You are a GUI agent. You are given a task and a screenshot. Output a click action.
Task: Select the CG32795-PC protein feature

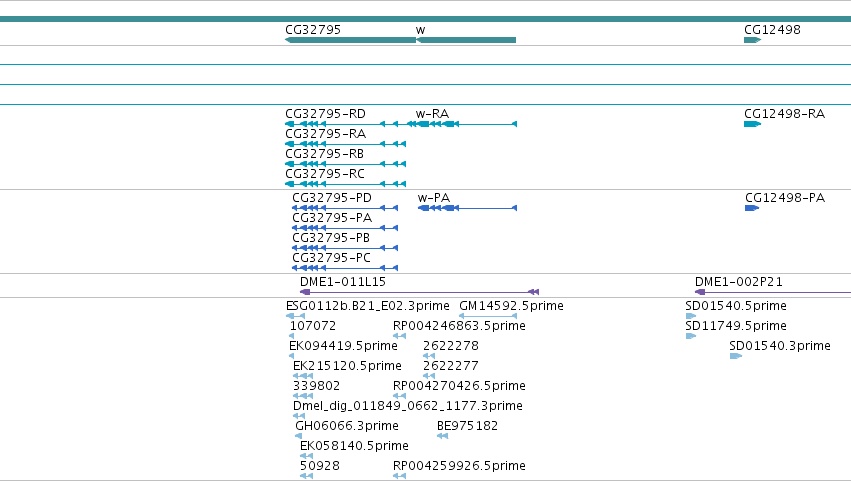point(345,268)
